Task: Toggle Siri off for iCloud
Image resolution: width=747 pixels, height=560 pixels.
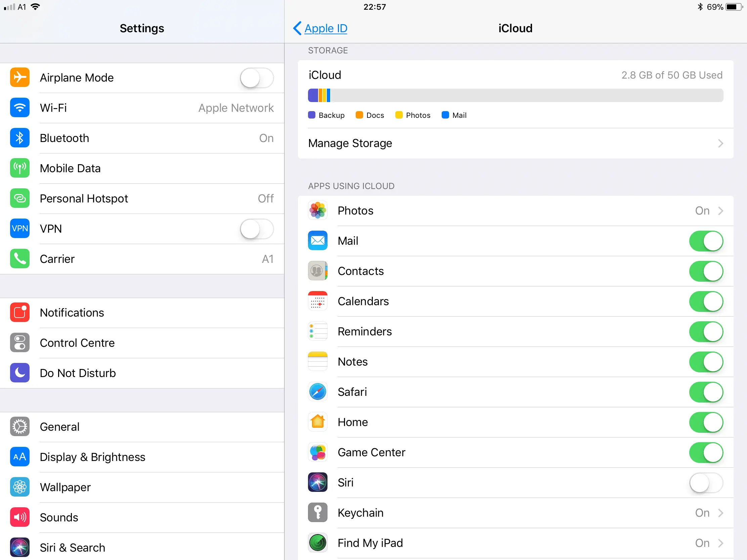Action: coord(706,483)
